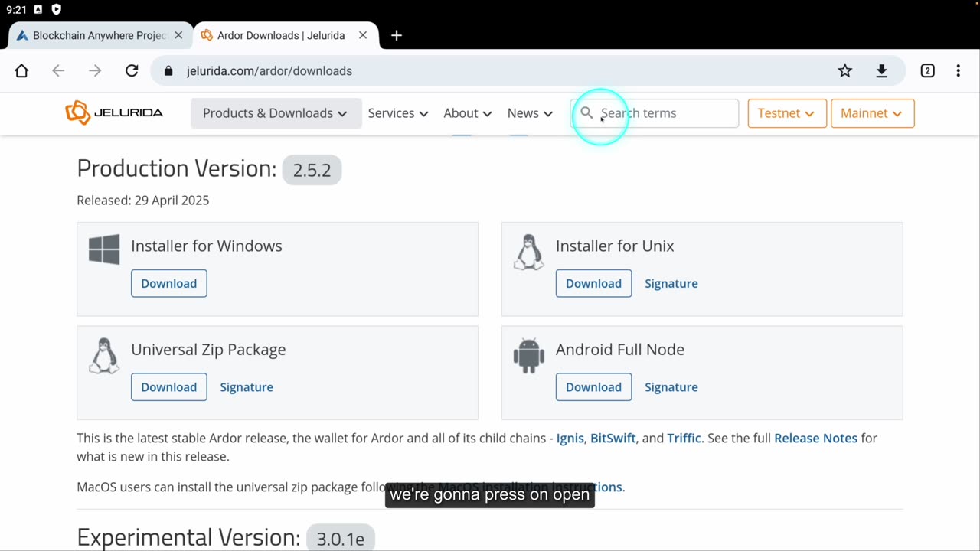Click the Android robot icon

pos(528,356)
